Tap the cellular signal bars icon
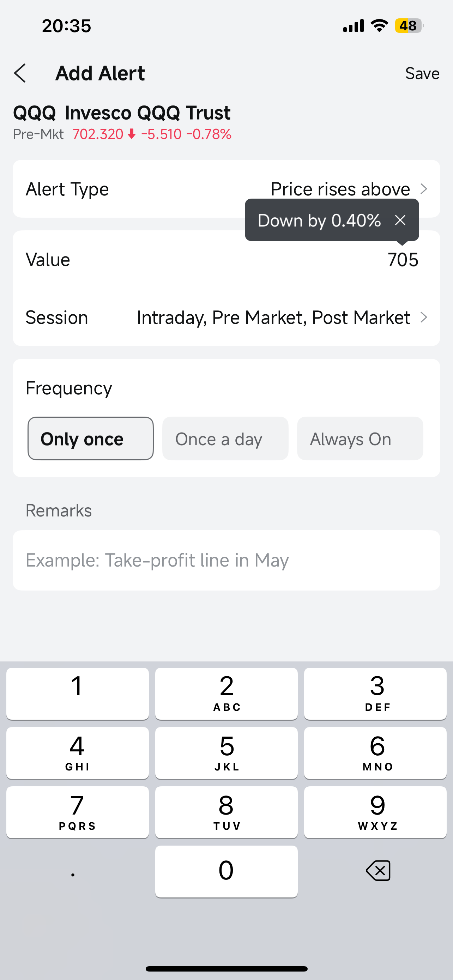 pos(354,26)
